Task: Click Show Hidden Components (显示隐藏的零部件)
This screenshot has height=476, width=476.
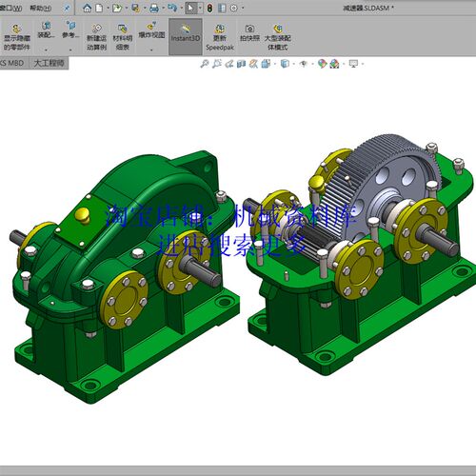Action: pyautogui.click(x=17, y=37)
